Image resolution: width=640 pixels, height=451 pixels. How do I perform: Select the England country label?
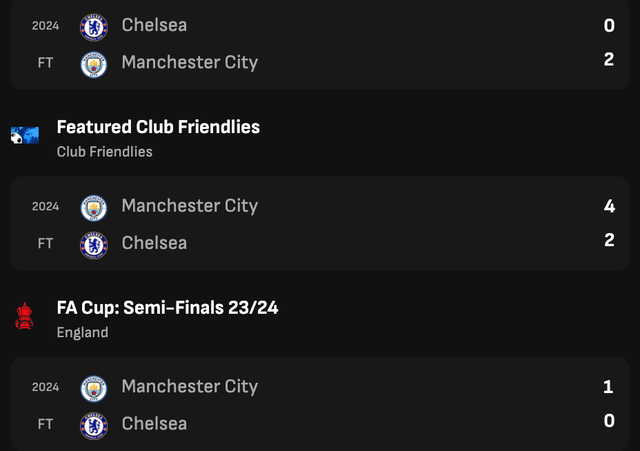[x=82, y=333]
